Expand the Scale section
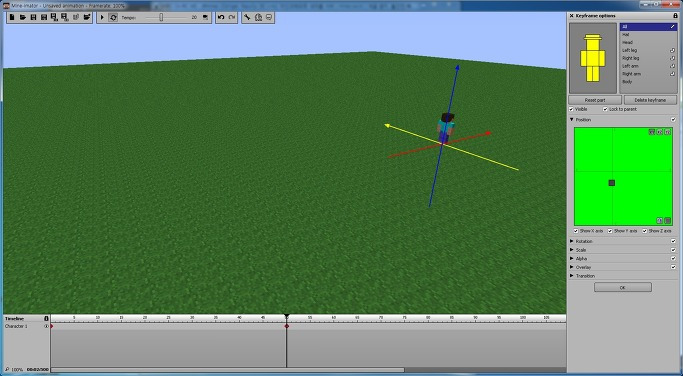The height and width of the screenshot is (376, 683). click(x=571, y=250)
